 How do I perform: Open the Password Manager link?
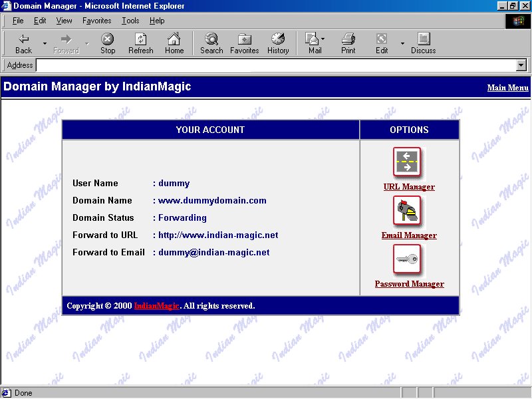(x=409, y=284)
